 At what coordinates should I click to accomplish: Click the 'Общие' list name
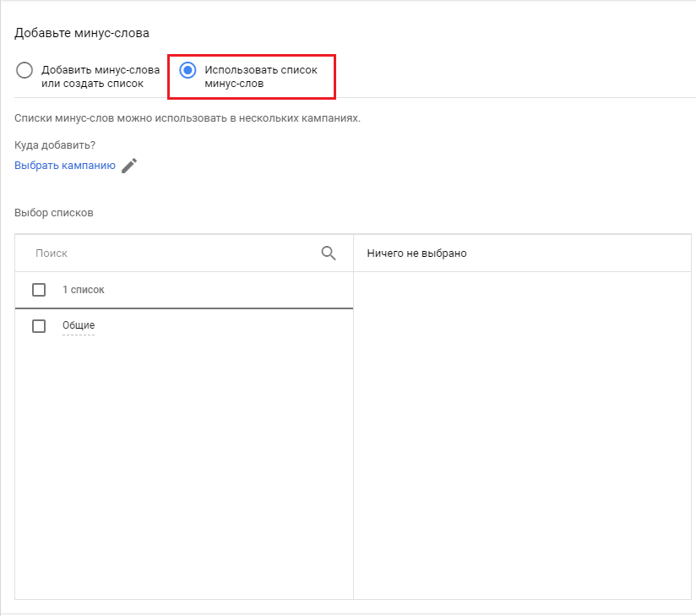(x=79, y=325)
